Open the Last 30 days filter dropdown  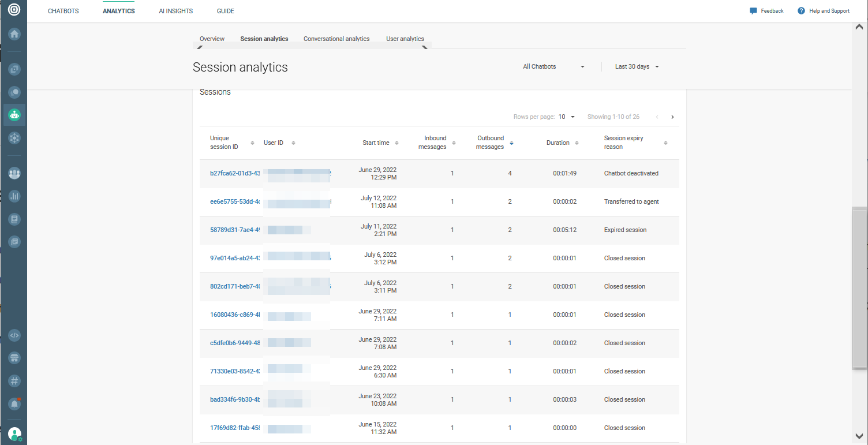636,66
